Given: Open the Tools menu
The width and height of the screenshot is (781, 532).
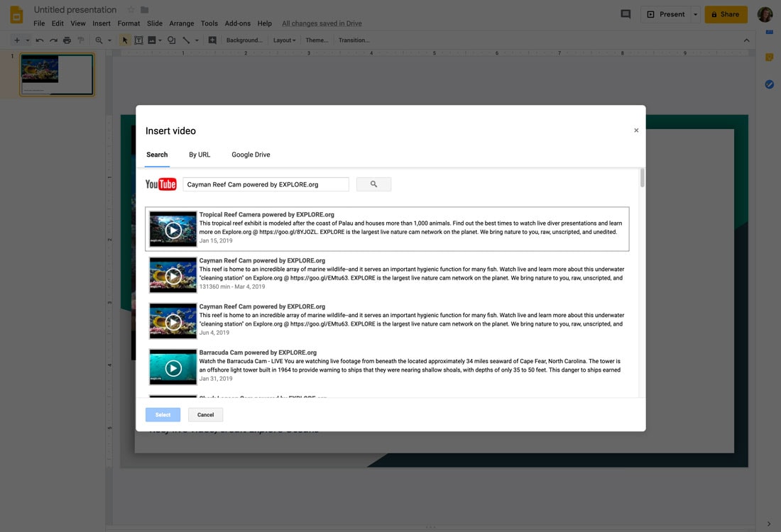Looking at the screenshot, I should [209, 23].
